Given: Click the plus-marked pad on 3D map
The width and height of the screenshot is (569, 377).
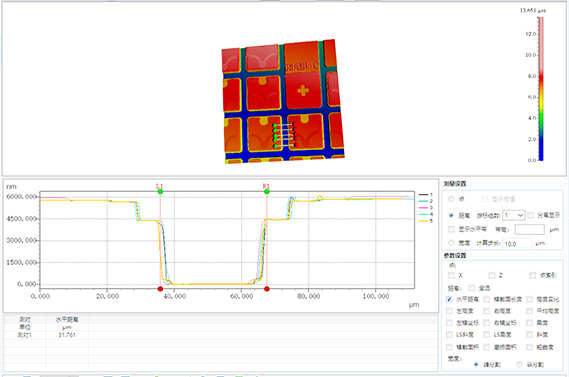Looking at the screenshot, I should coord(303,90).
